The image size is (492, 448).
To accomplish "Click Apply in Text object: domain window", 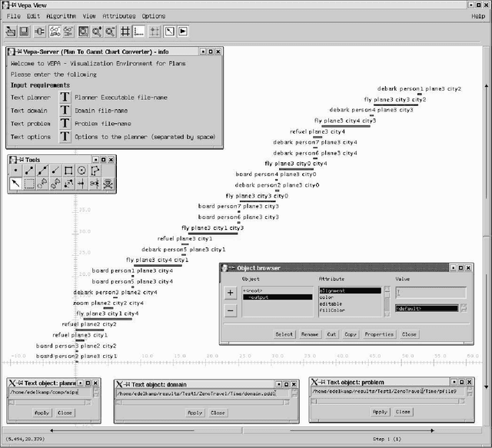I will click(x=195, y=413).
